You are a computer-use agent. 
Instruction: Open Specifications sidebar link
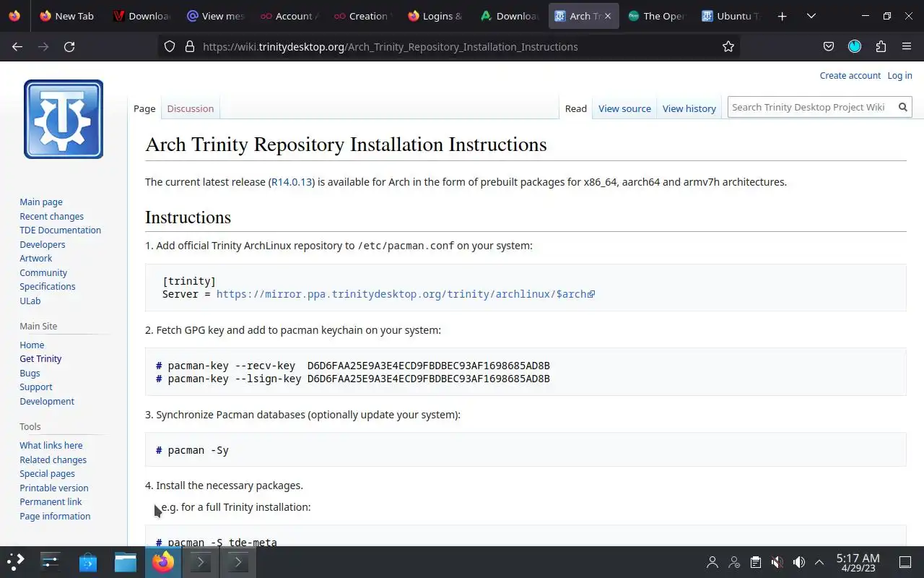coord(48,287)
